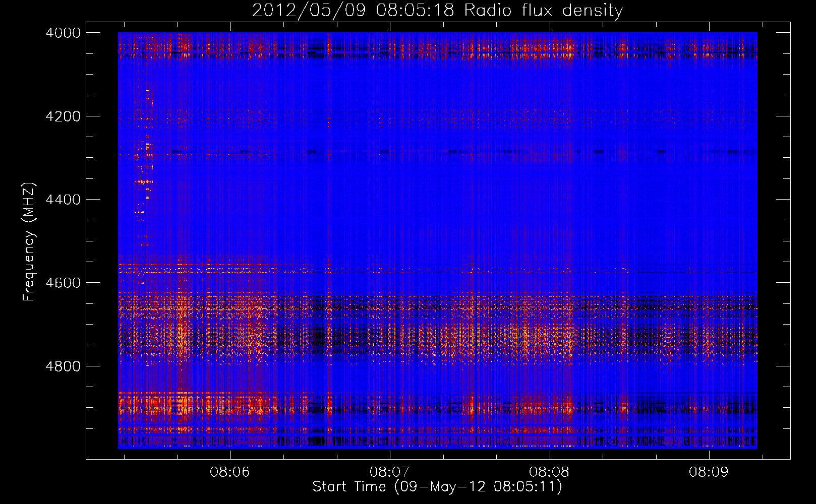
Task: Click the 08:07 time tick label
Action: 390,472
